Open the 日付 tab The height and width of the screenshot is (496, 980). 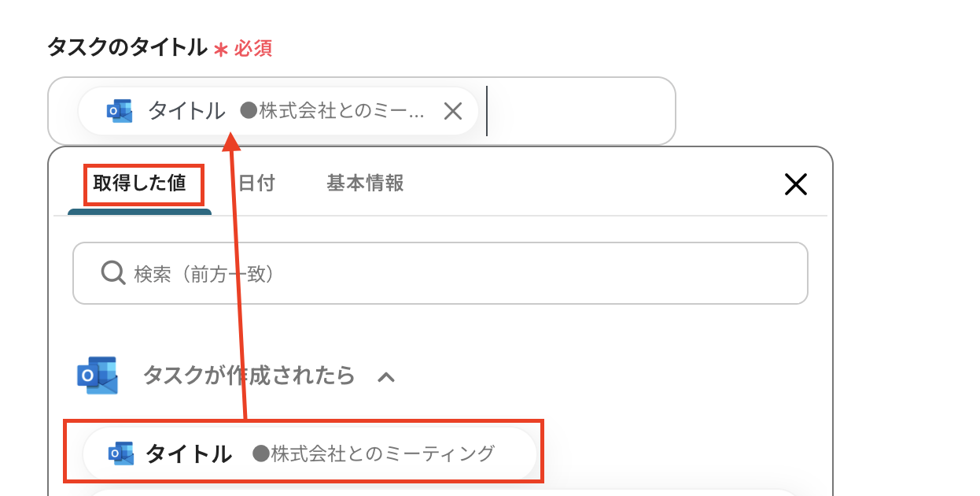pos(256,183)
